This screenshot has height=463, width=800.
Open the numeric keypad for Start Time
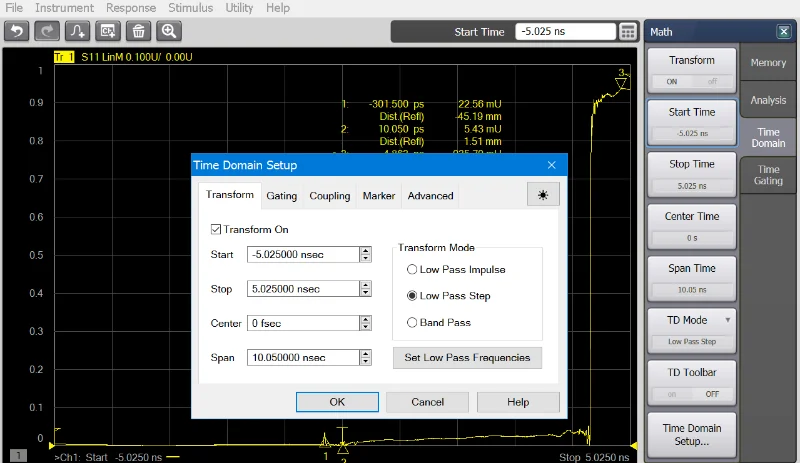627,31
